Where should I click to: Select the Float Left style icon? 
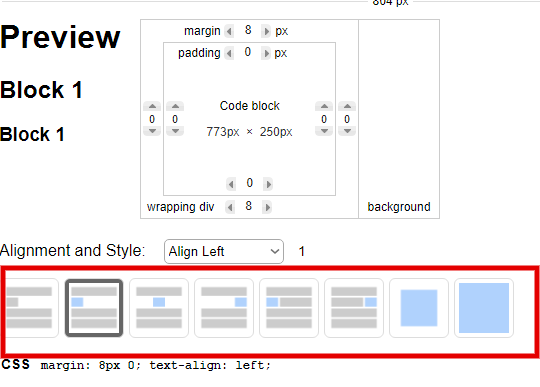(289, 308)
